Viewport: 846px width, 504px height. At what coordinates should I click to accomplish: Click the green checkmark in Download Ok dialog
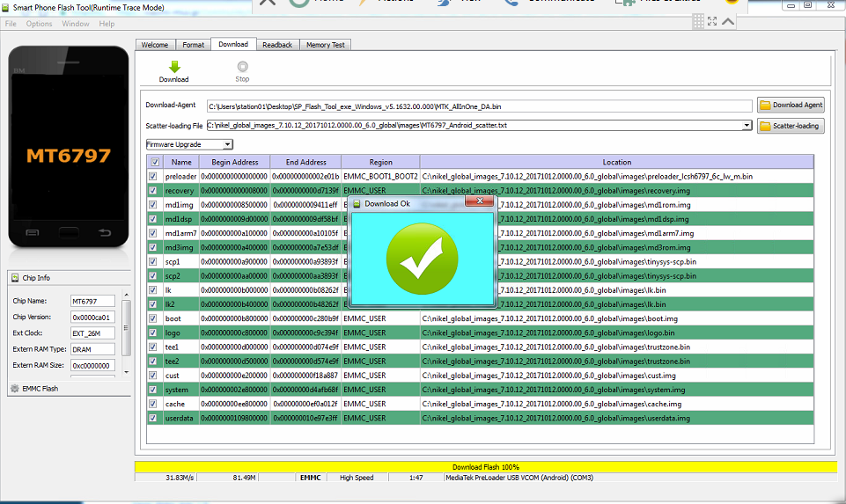(x=421, y=259)
